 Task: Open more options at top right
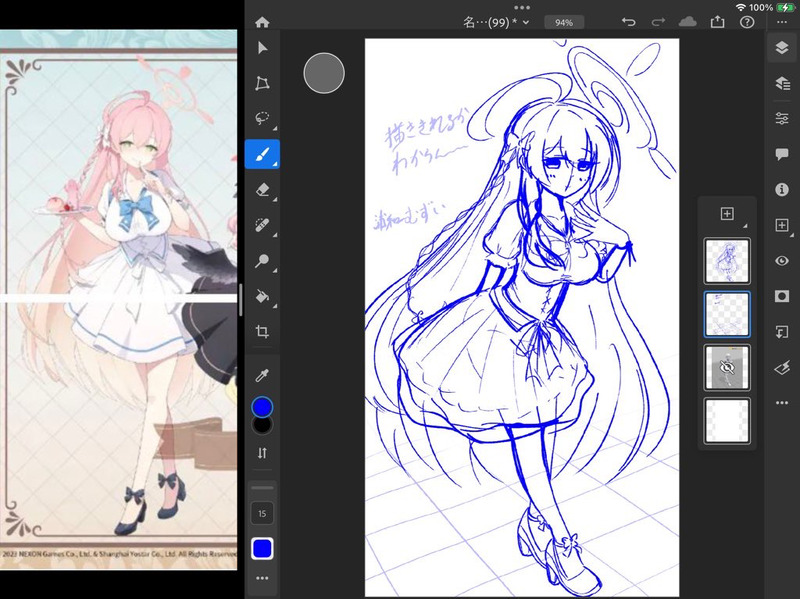pos(782,22)
